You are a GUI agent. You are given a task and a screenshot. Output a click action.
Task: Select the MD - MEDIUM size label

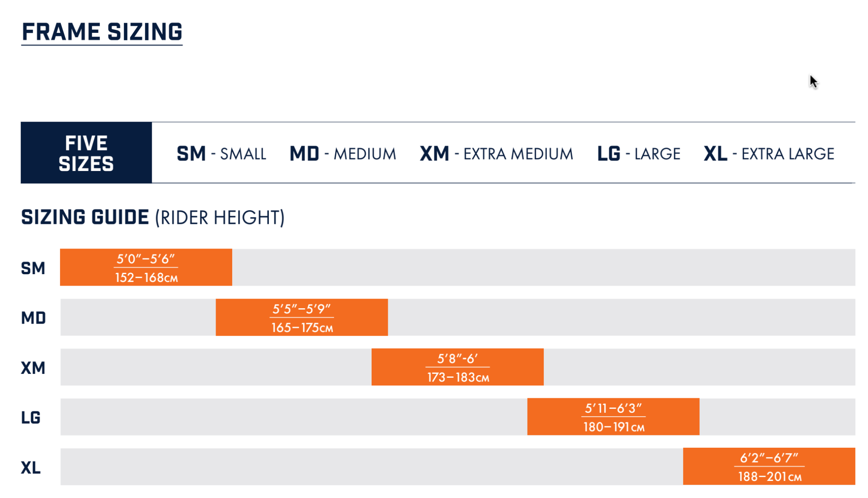(343, 153)
